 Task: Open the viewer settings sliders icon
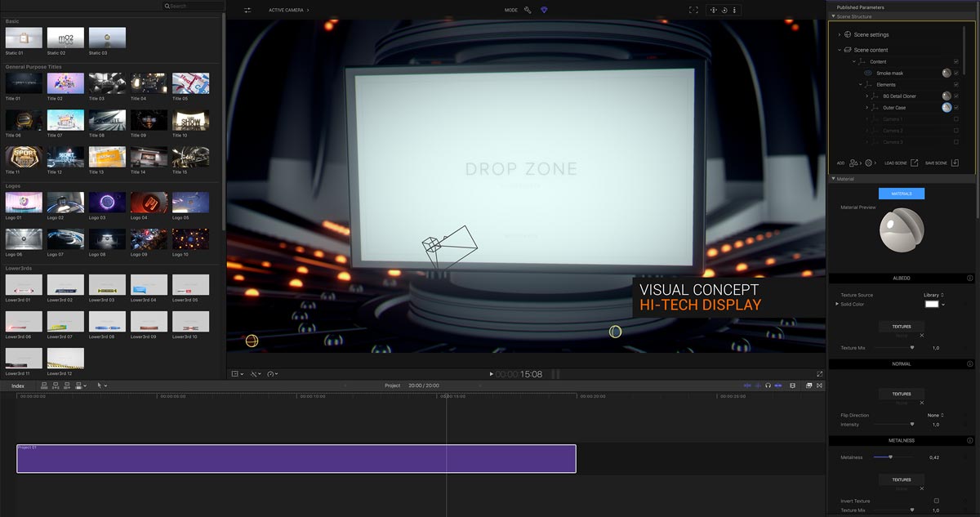[247, 10]
